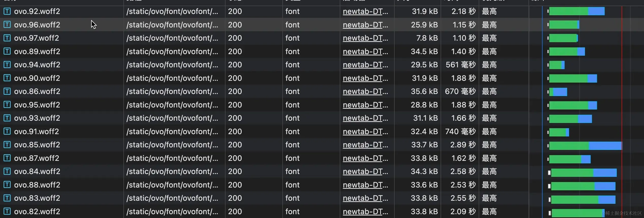Click the font icon beside ovo.84.woff2
The image size is (644, 218).
click(7, 171)
